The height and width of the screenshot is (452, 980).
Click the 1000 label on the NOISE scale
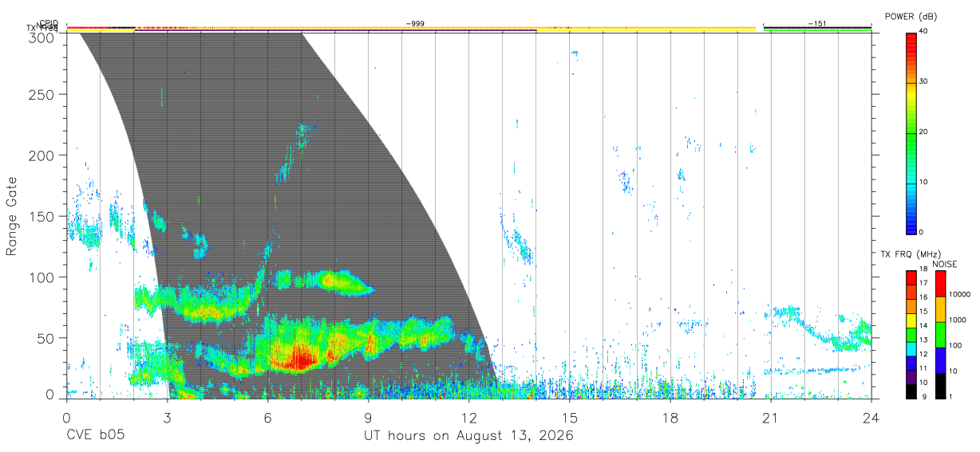click(x=958, y=320)
